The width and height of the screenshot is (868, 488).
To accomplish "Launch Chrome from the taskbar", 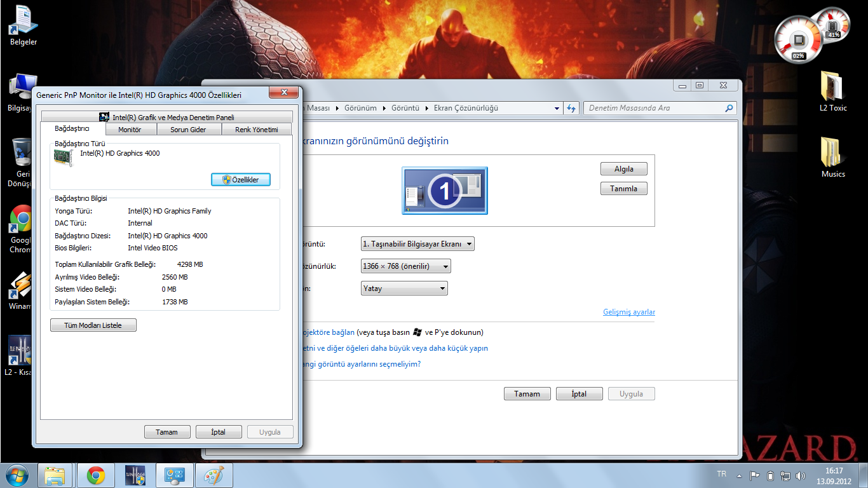I will 96,475.
